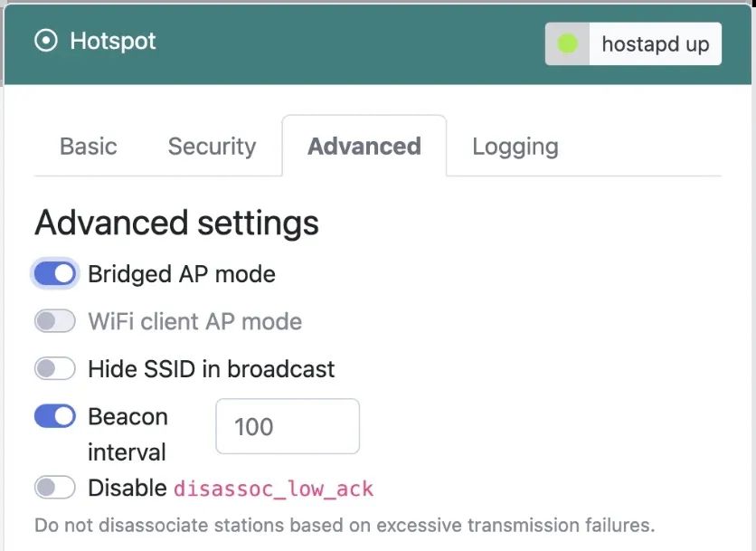Click the Hotspot bullseye icon

pyautogui.click(x=45, y=42)
